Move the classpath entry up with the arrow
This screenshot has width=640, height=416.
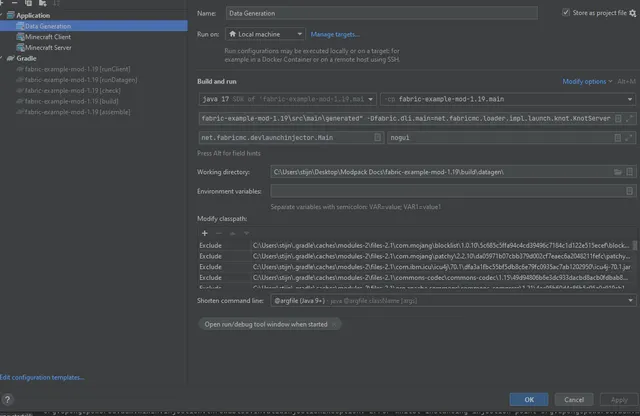[233, 233]
